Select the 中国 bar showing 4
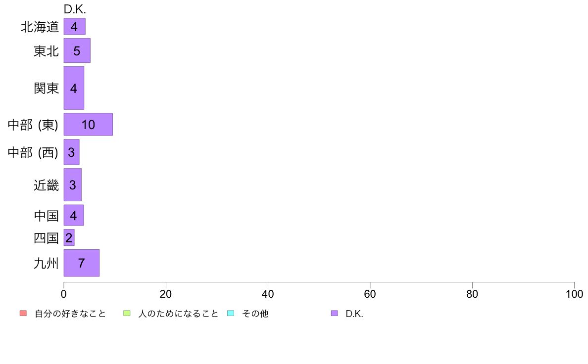588x364 pixels. click(73, 216)
